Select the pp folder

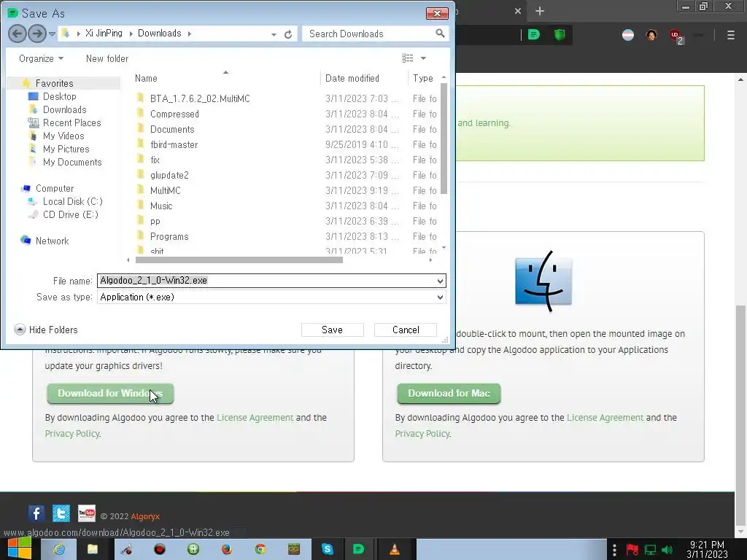[x=155, y=221]
